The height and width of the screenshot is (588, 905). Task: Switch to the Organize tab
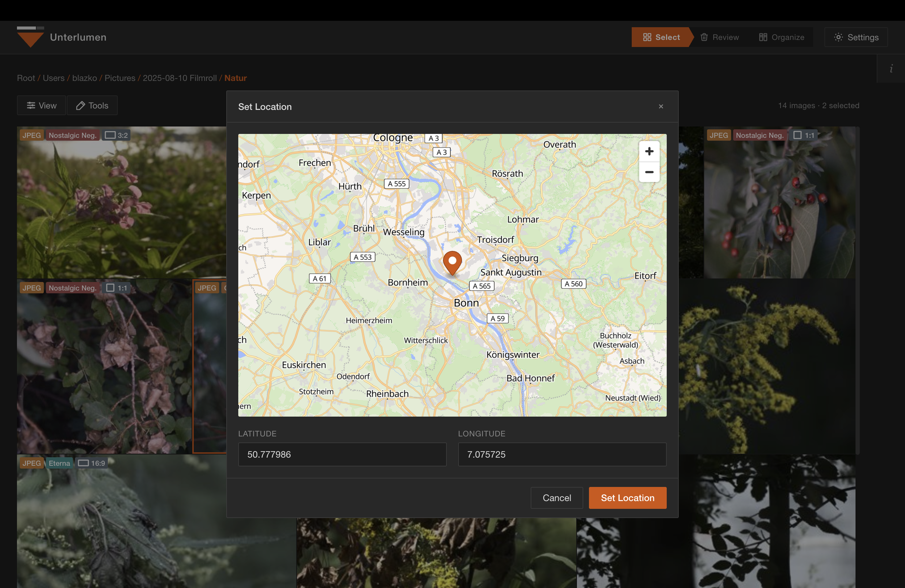(787, 37)
